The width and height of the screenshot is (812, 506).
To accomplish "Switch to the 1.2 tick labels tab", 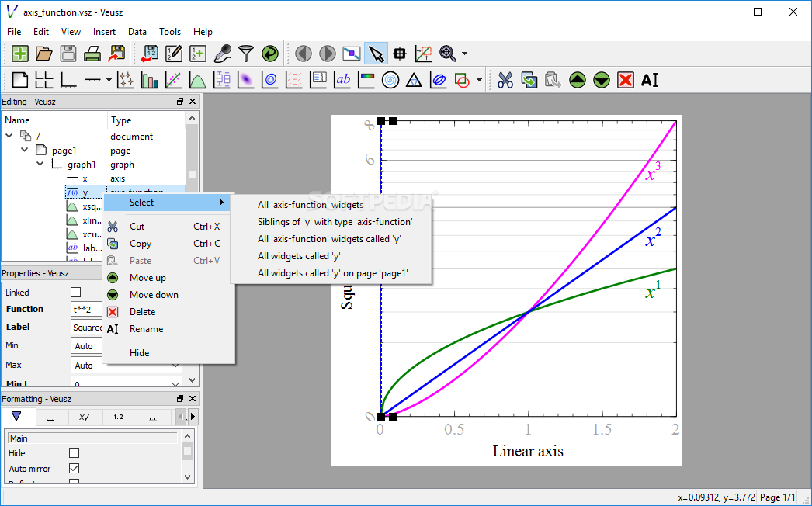I will click(x=119, y=417).
